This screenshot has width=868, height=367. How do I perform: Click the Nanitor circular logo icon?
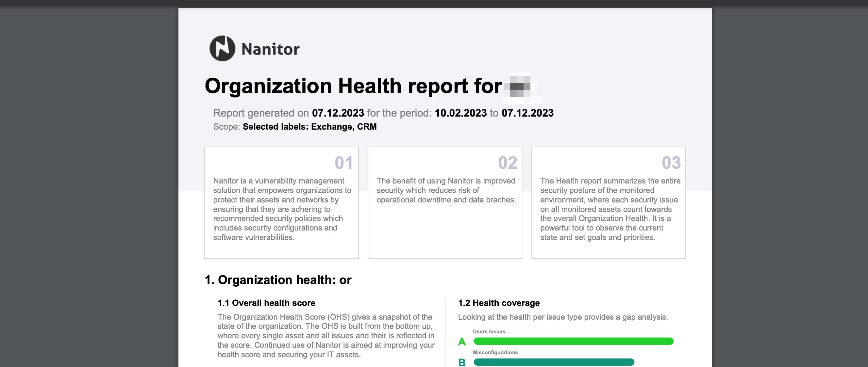click(222, 48)
